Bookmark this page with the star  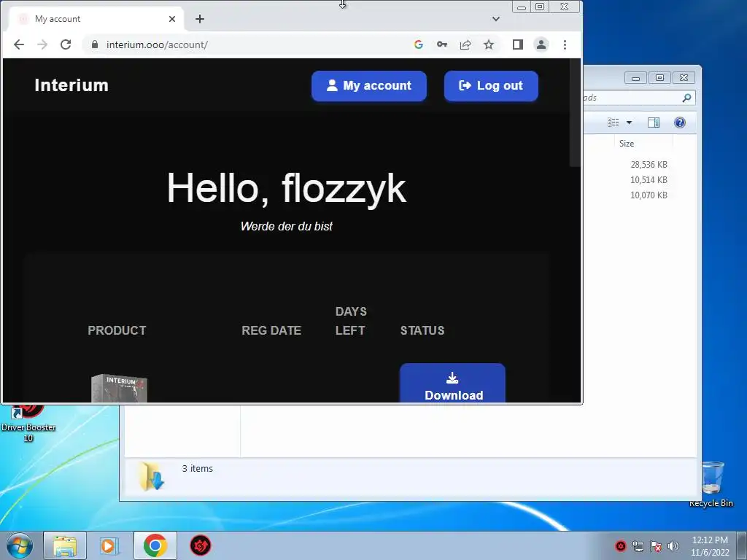(x=489, y=44)
